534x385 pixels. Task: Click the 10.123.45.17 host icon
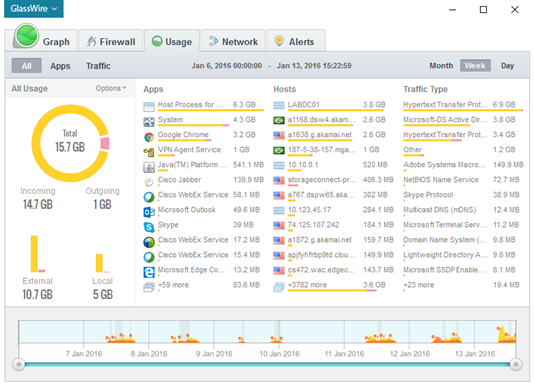tap(279, 210)
